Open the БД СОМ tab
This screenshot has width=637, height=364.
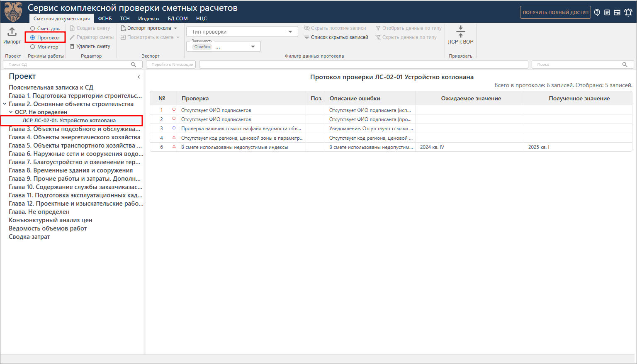point(177,19)
